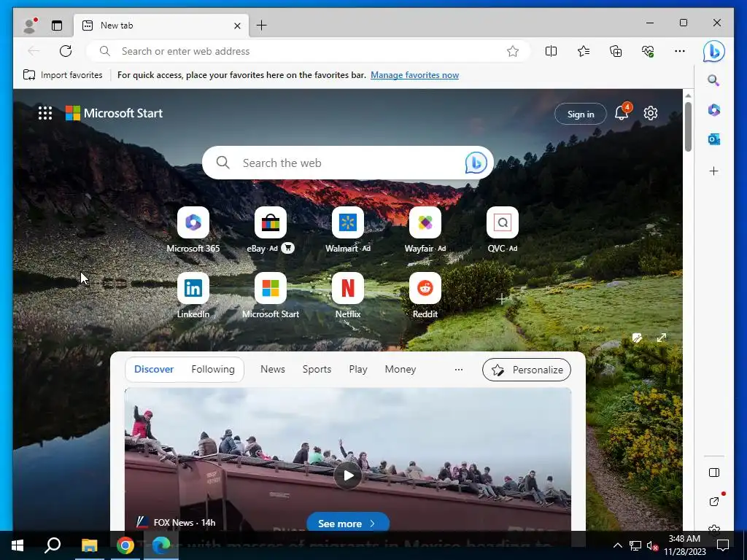Viewport: 747px width, 560px height.
Task: Open the muted volume tray icon
Action: [652, 545]
